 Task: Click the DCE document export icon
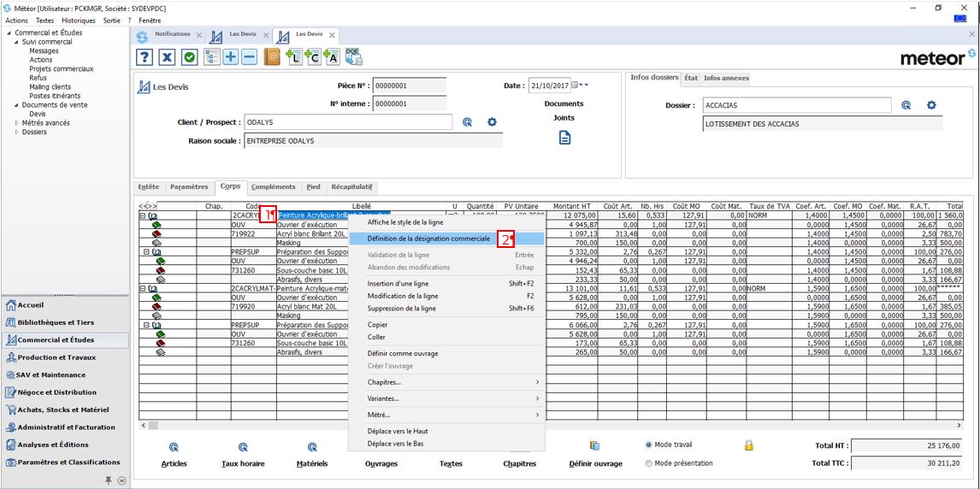pyautogui.click(x=354, y=57)
